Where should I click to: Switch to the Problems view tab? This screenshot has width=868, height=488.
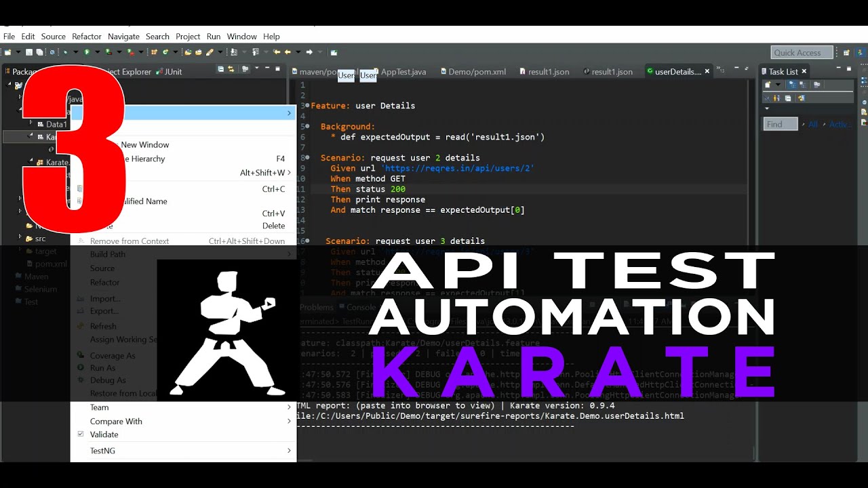[316, 307]
